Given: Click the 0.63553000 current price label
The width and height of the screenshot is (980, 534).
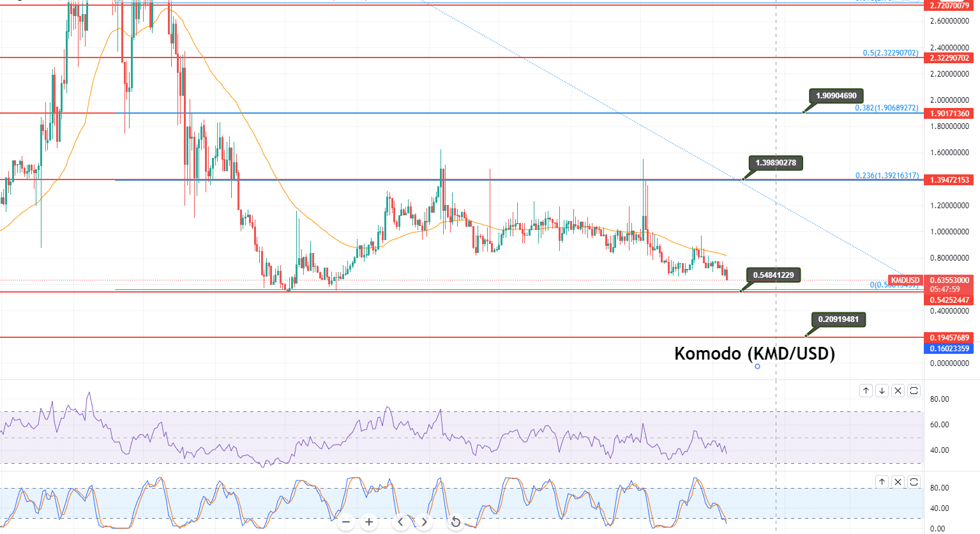Looking at the screenshot, I should 949,280.
